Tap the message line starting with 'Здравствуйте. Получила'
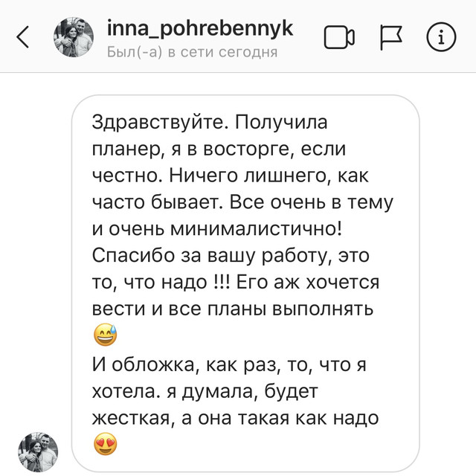 point(210,122)
